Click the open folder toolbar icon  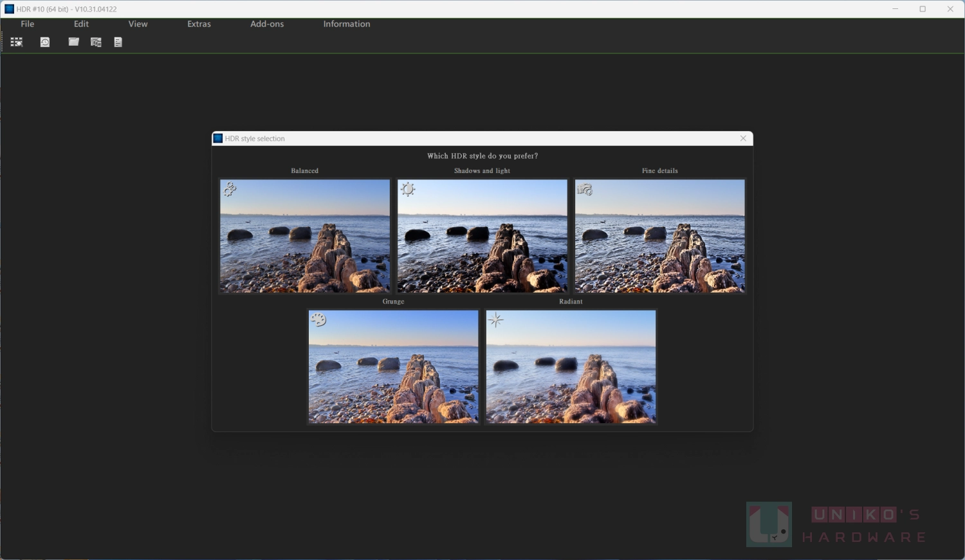[x=74, y=42]
